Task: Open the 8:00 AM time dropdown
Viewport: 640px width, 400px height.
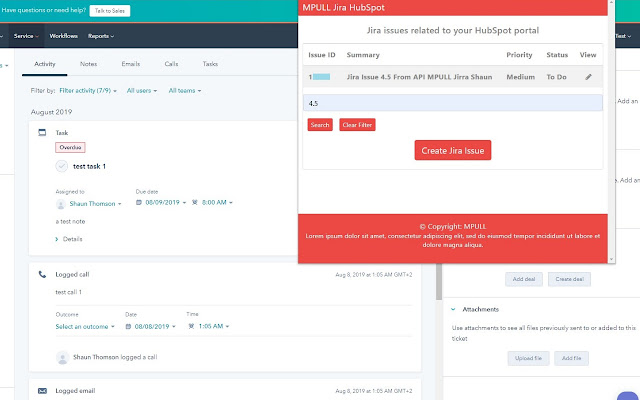Action: click(217, 202)
